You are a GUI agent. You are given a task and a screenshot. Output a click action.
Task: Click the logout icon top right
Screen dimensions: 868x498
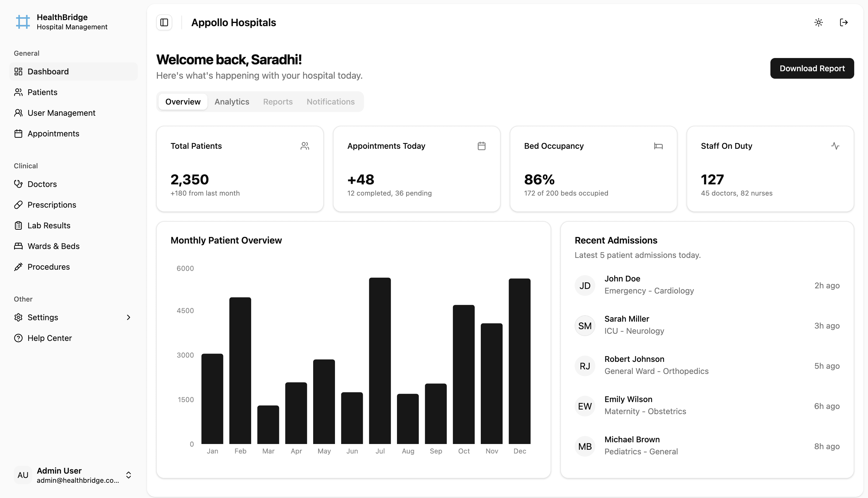point(844,22)
